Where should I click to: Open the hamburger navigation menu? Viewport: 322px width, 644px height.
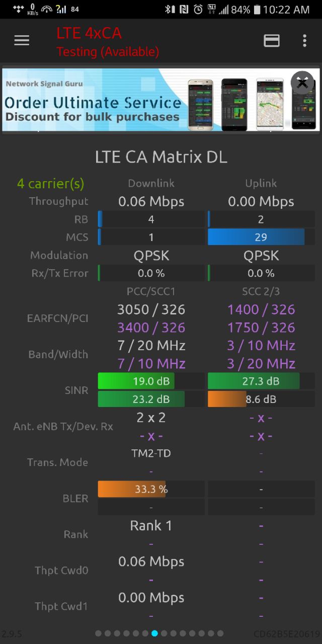[x=22, y=41]
